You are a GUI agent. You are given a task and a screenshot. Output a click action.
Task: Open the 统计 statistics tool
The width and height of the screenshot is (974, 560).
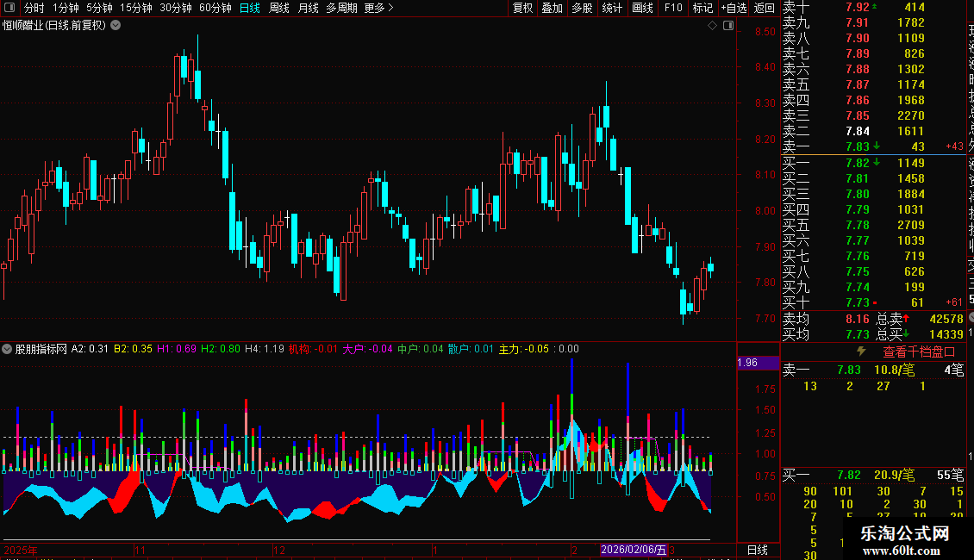click(612, 8)
